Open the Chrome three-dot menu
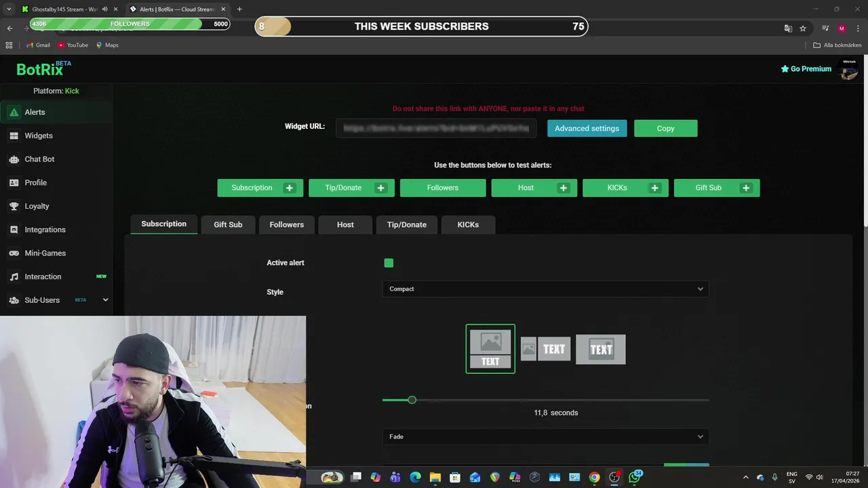This screenshot has height=488, width=868. (x=857, y=28)
